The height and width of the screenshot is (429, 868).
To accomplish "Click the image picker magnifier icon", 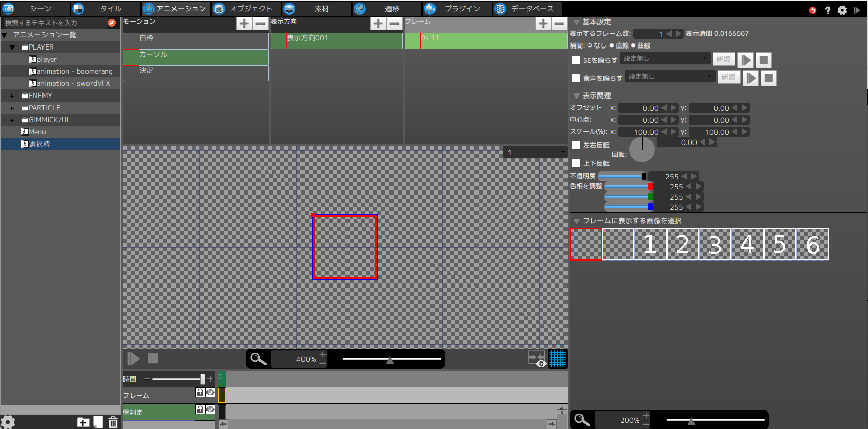I will pos(582,420).
